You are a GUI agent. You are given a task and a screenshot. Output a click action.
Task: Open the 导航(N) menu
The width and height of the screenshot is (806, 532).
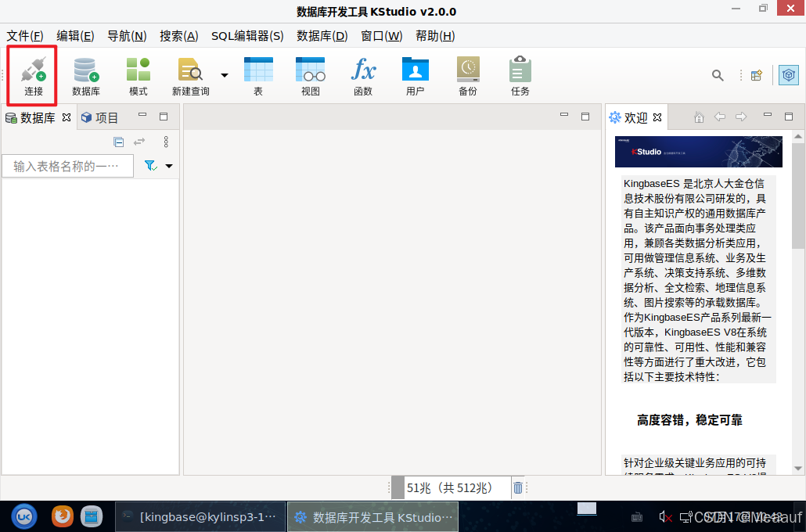[x=127, y=36]
